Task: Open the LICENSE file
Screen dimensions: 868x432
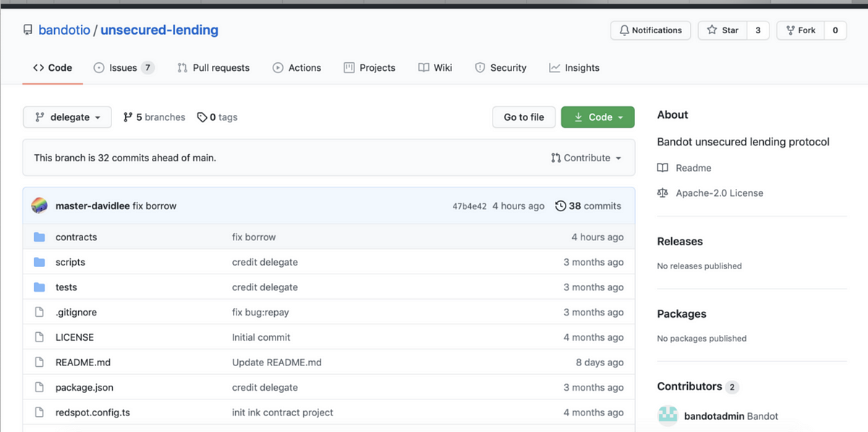Action: [x=75, y=337]
